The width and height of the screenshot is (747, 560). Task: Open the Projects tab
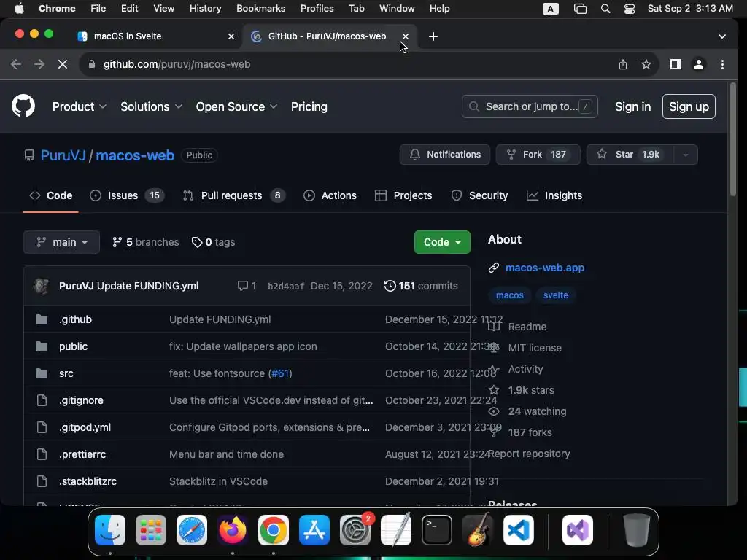click(x=403, y=195)
